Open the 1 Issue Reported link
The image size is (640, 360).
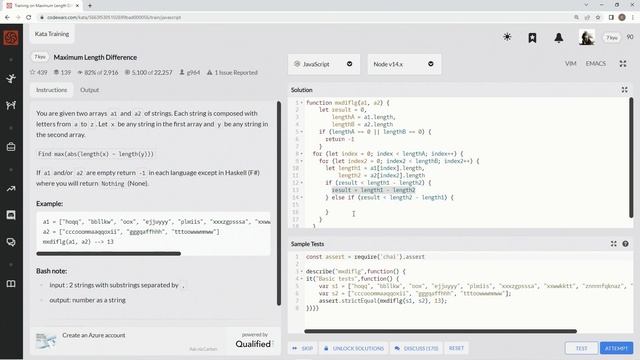(232, 72)
